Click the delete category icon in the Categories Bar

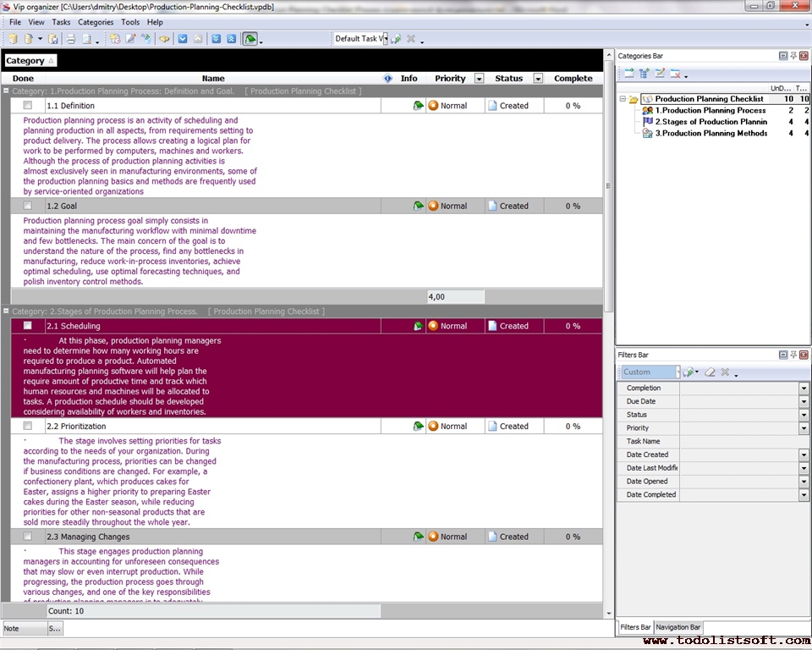[675, 74]
